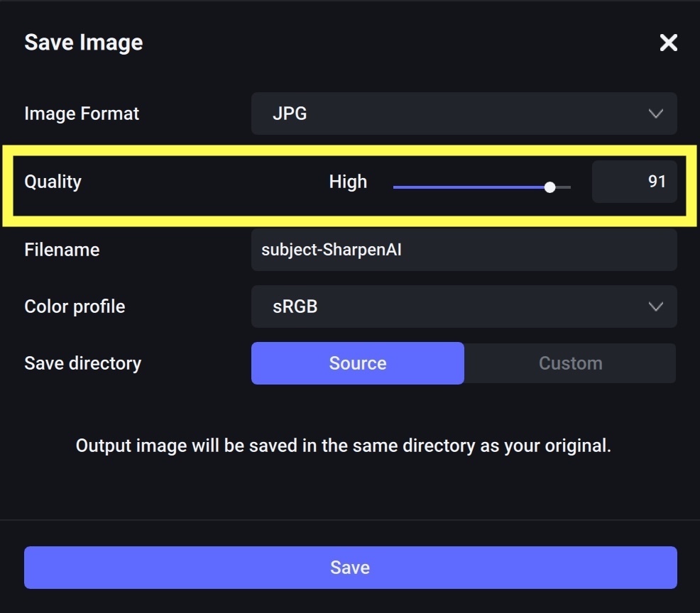
Task: Click the unfilled end of the Quality slider track
Action: click(x=564, y=187)
